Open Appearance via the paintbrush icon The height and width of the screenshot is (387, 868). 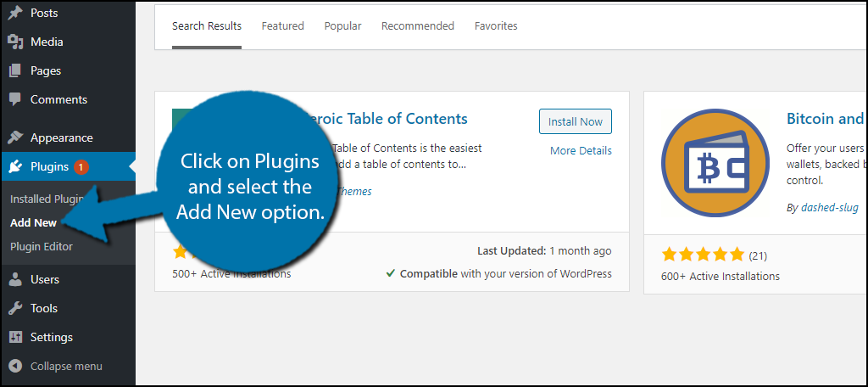click(x=15, y=137)
